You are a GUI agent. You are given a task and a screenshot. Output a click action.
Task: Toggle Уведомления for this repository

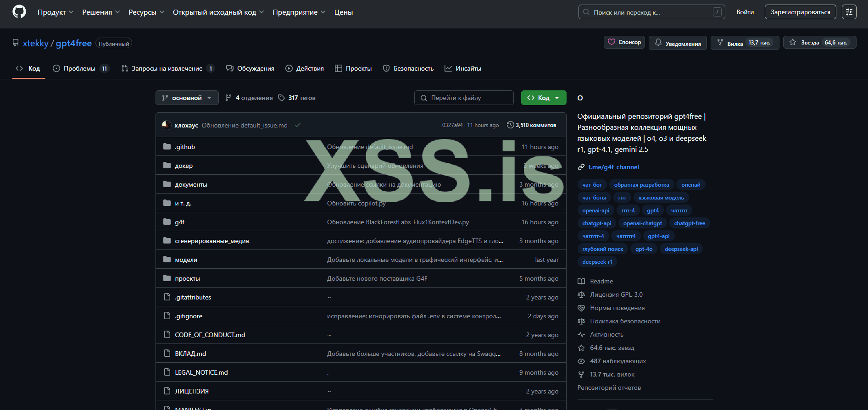pyautogui.click(x=678, y=43)
